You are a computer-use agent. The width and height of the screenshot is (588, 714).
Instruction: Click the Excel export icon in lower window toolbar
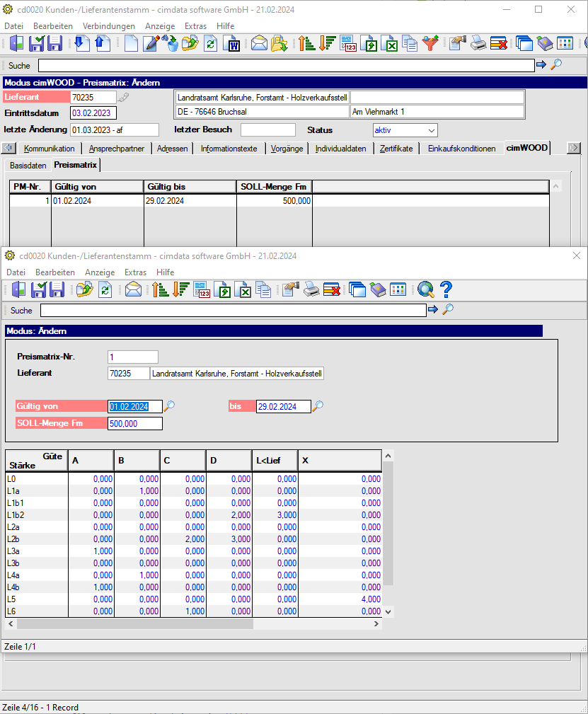point(243,289)
